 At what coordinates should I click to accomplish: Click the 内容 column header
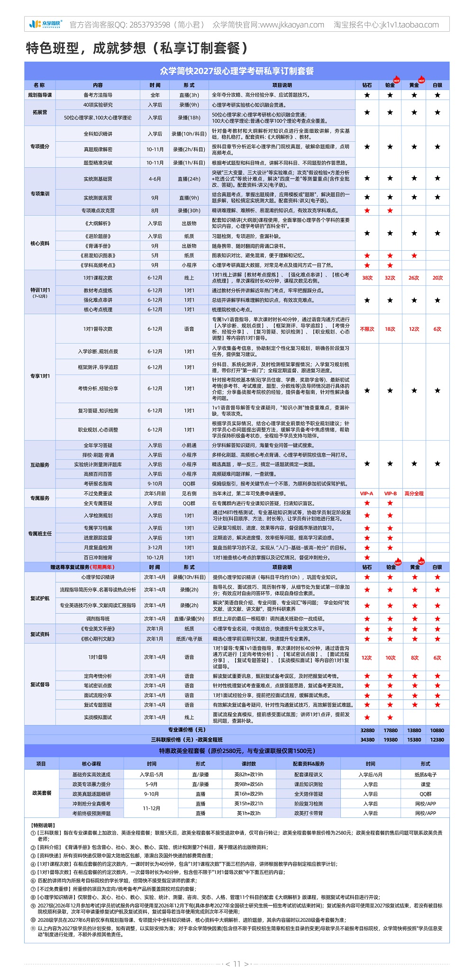point(98,85)
